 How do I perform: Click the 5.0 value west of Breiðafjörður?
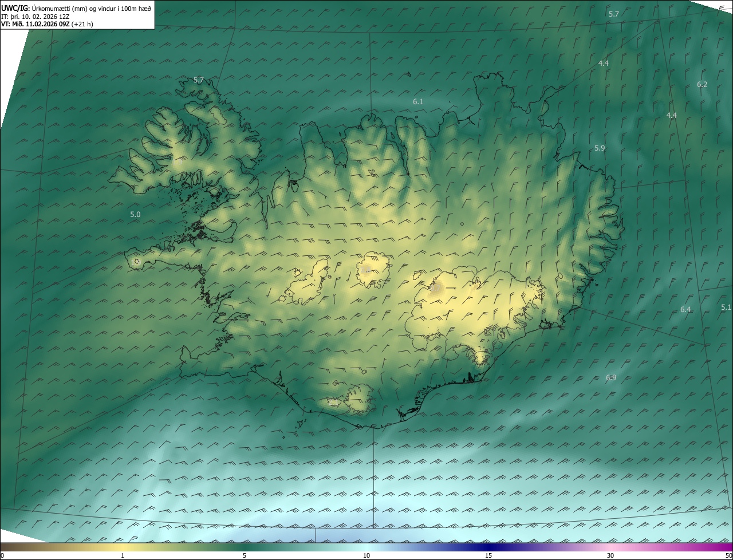click(x=135, y=214)
